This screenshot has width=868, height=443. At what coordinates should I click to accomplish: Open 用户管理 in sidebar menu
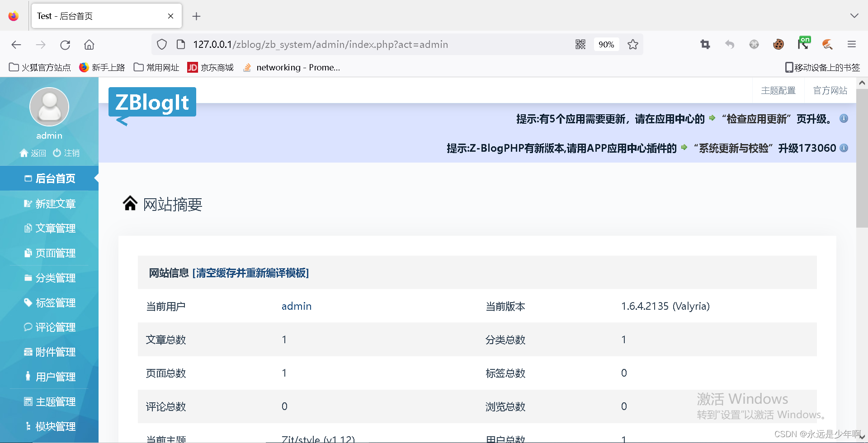(49, 377)
